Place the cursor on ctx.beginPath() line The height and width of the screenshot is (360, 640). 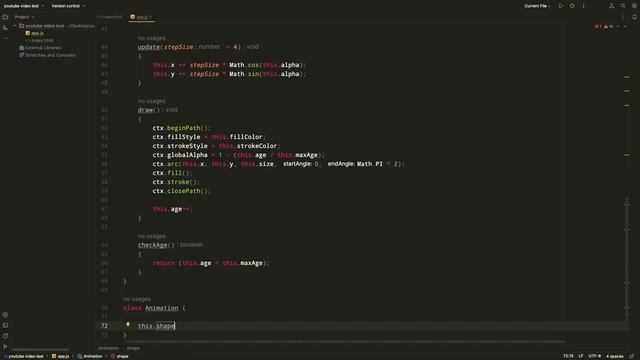[181, 128]
